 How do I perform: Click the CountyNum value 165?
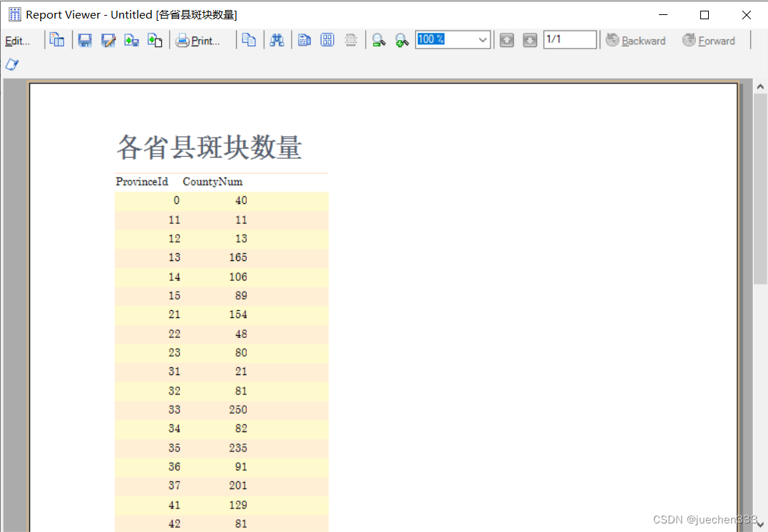click(x=238, y=257)
